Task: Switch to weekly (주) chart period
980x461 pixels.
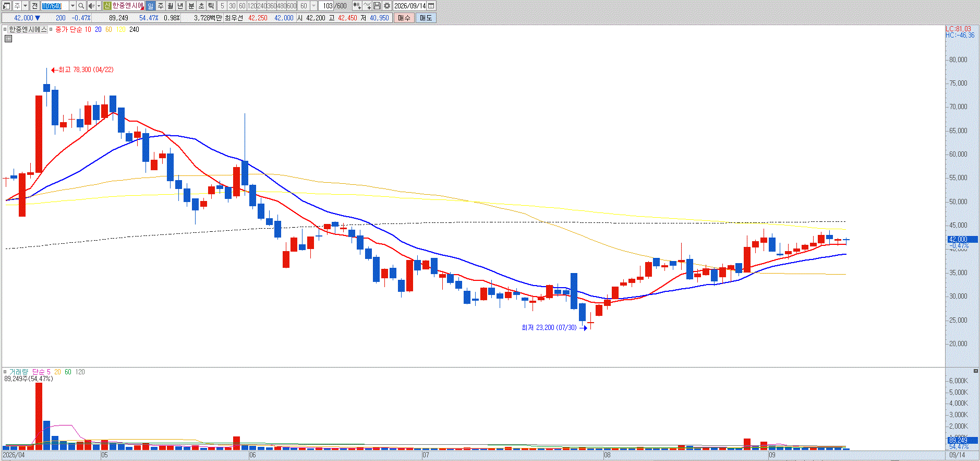Action: coord(161,6)
